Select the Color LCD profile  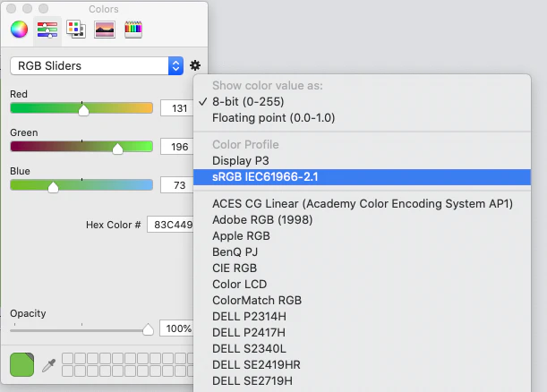(362, 284)
